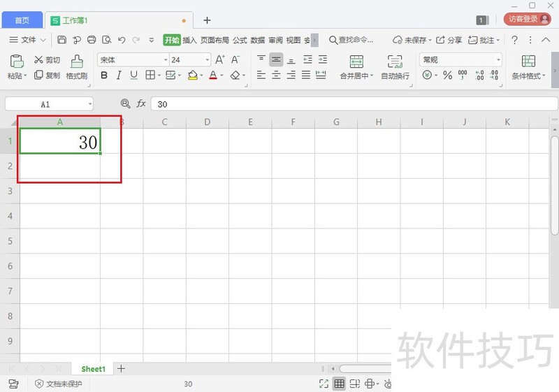Add a new sheet with plus button

121,368
